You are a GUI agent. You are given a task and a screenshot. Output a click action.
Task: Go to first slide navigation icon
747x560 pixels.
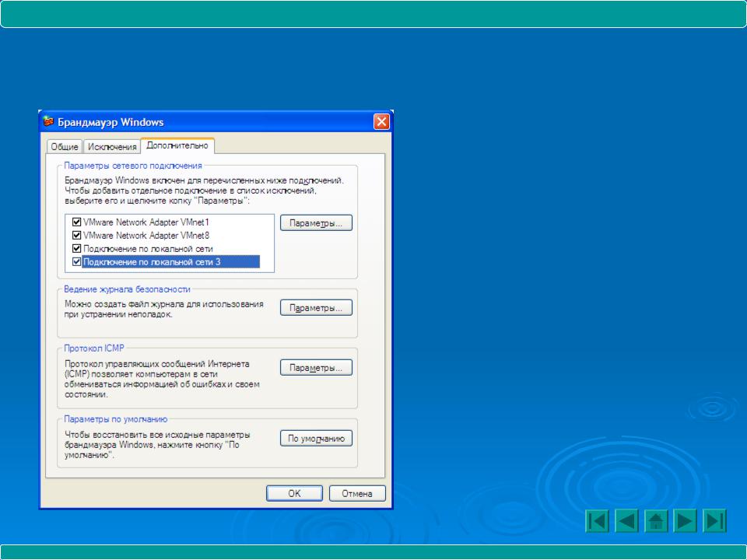(x=597, y=520)
